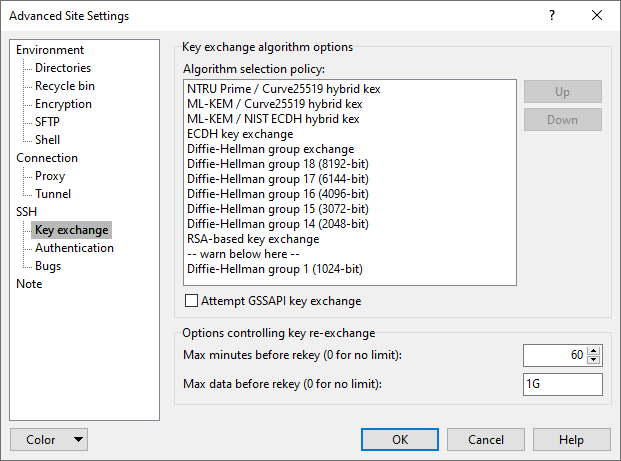Select ECDH key exchange in algorithm list

coord(240,134)
